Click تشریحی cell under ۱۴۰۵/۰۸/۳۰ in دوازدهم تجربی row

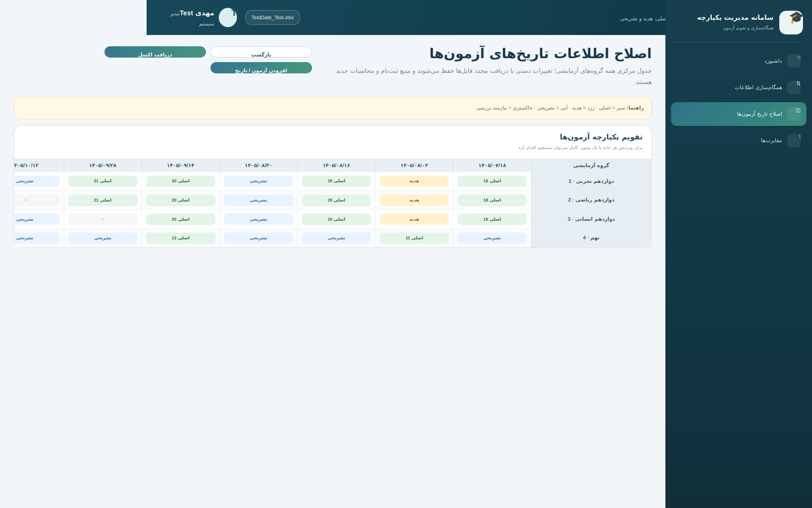259,181
